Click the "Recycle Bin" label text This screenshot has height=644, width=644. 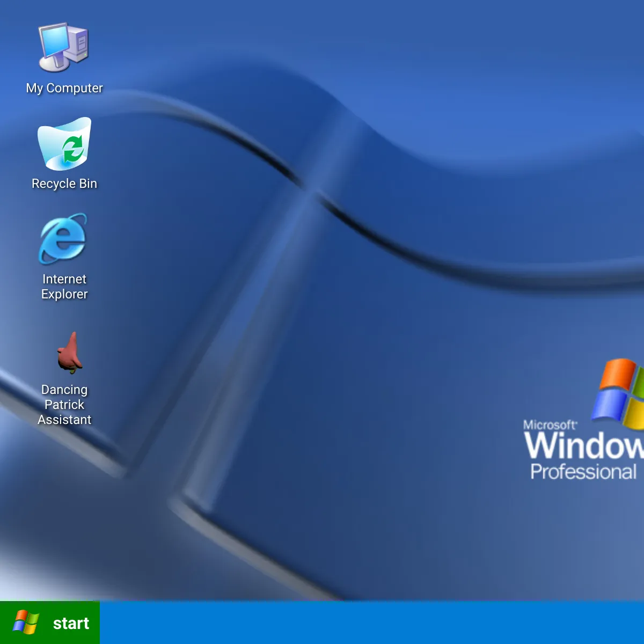tap(64, 184)
